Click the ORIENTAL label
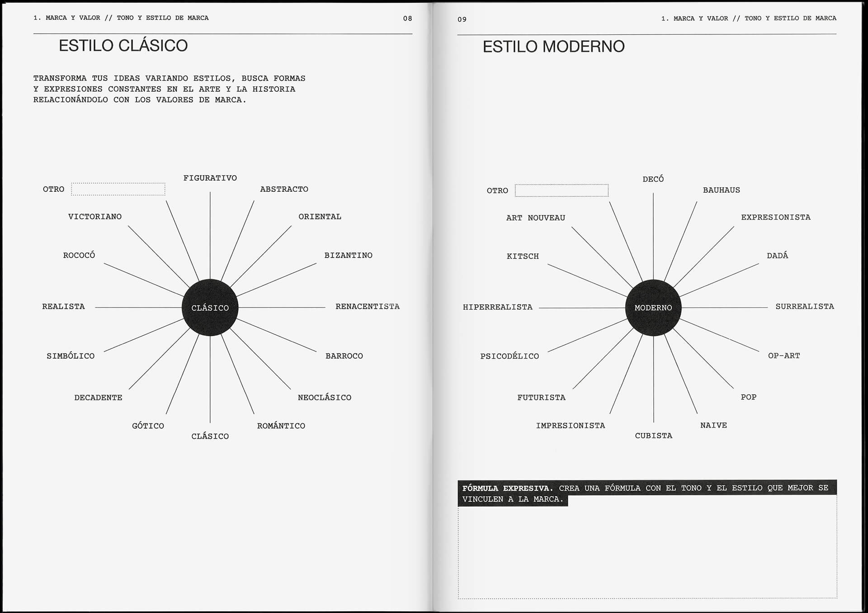Image resolution: width=868 pixels, height=613 pixels. 320,217
